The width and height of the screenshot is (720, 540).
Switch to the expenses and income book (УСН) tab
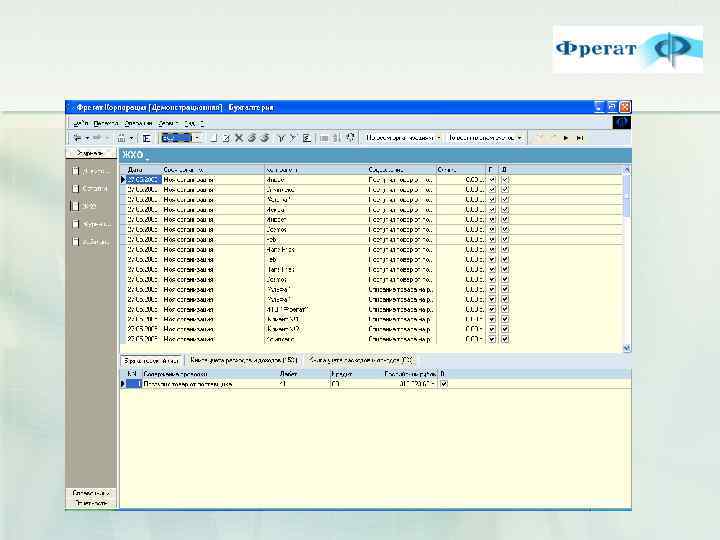(x=244, y=360)
